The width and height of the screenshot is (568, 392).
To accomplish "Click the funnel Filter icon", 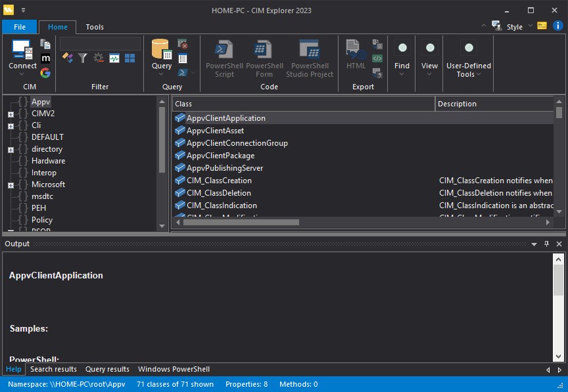I will [x=83, y=58].
